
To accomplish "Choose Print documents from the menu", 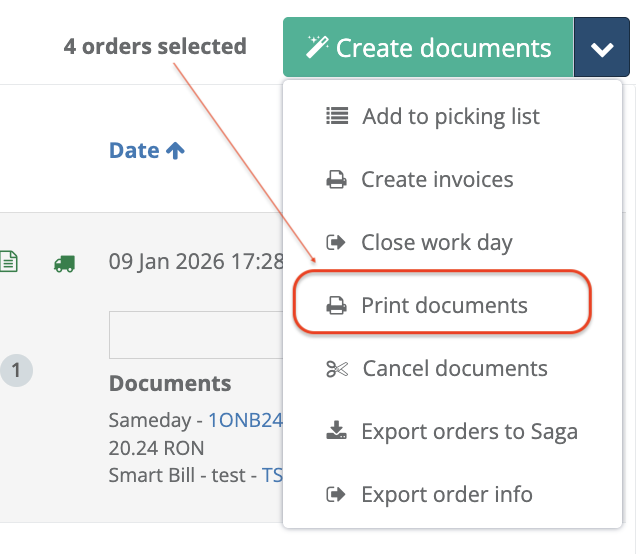I will pos(443,306).
